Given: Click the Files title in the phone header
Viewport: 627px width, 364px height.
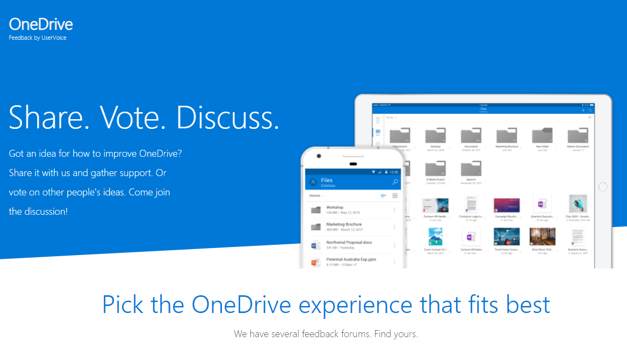Looking at the screenshot, I should pyautogui.click(x=327, y=180).
